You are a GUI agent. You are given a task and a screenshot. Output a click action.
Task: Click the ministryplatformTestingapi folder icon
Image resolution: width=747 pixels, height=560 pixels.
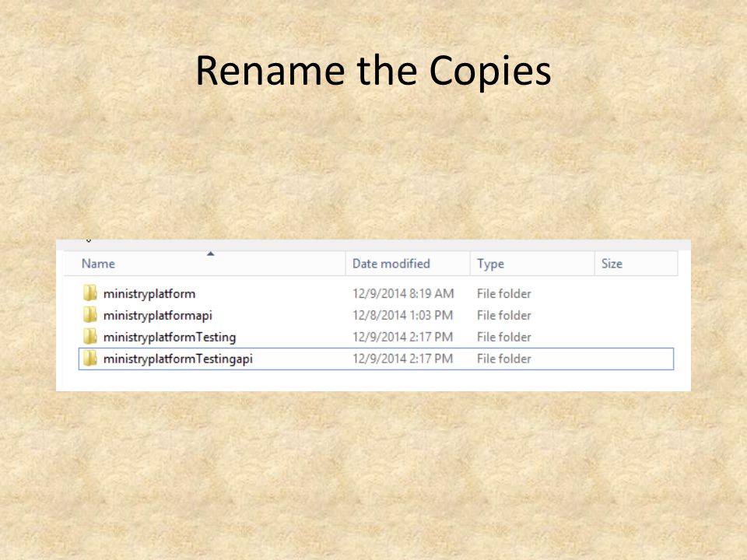click(90, 358)
